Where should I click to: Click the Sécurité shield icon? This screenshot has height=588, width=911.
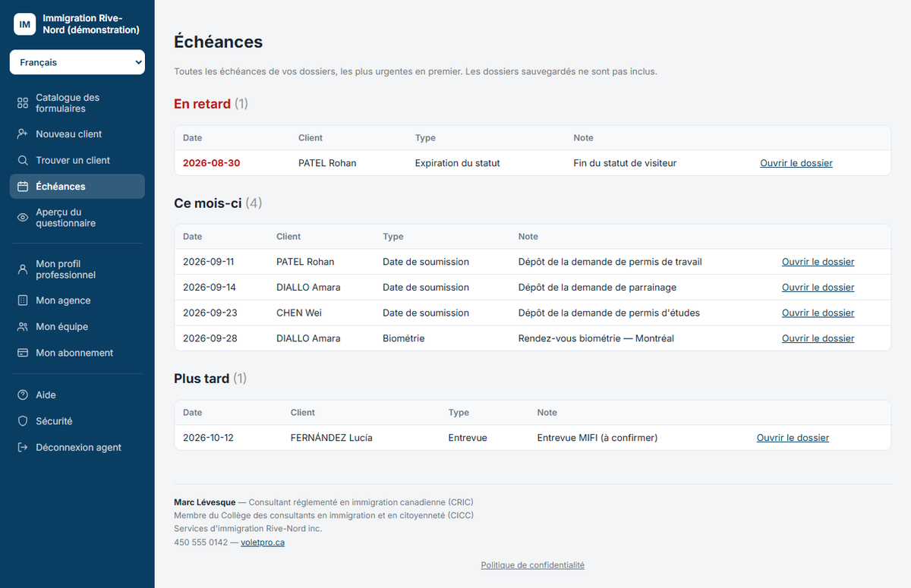pyautogui.click(x=23, y=421)
